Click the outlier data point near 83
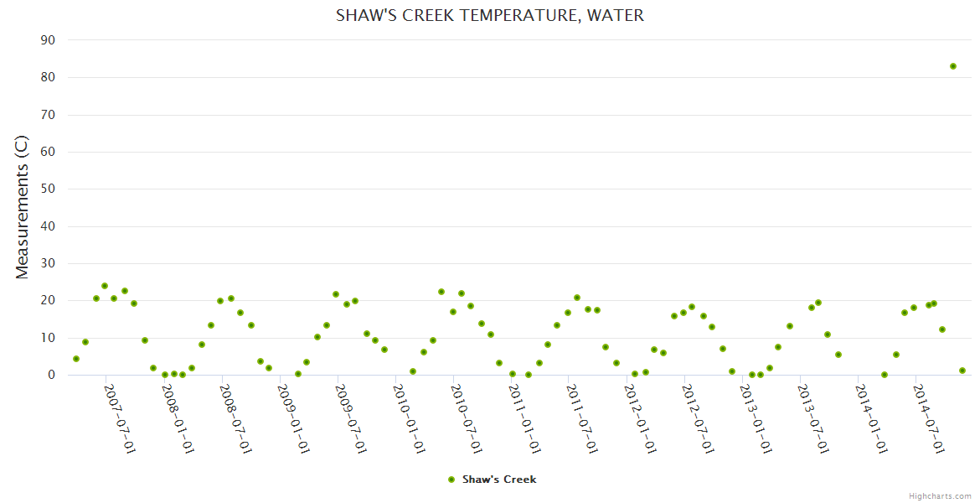 (x=953, y=66)
